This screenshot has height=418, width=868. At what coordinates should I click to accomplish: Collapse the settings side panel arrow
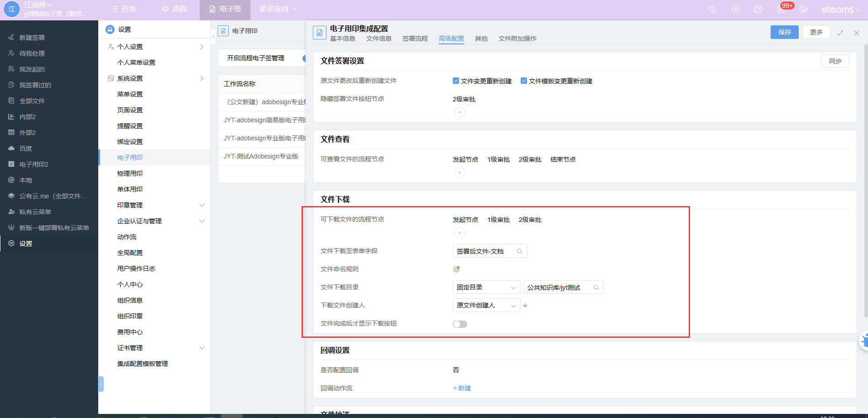click(213, 36)
